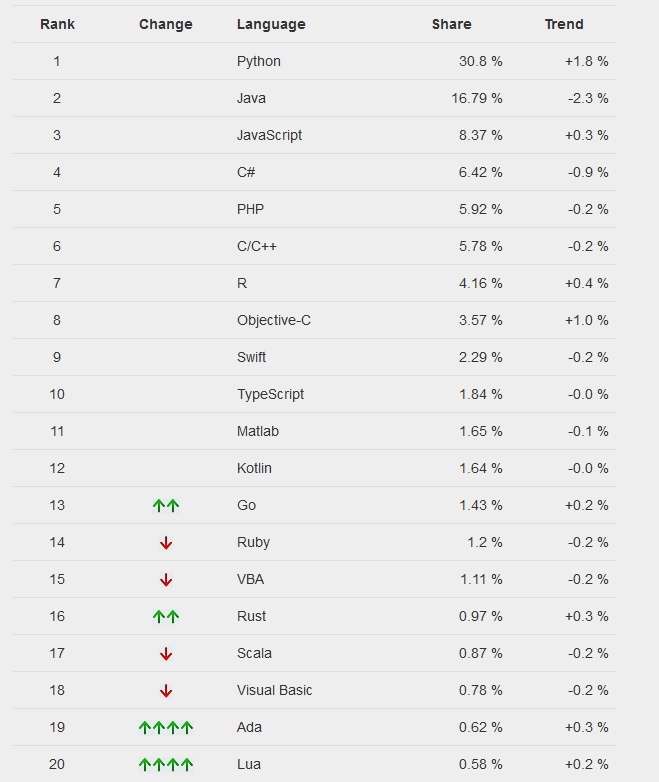This screenshot has width=659, height=782.
Task: Click the Objective-C trend value +1.0 %
Action: pyautogui.click(x=586, y=320)
